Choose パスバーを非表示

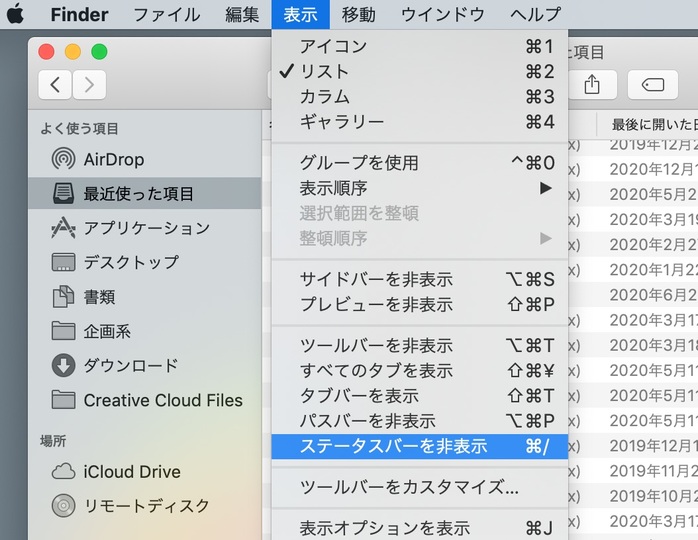pyautogui.click(x=420, y=421)
